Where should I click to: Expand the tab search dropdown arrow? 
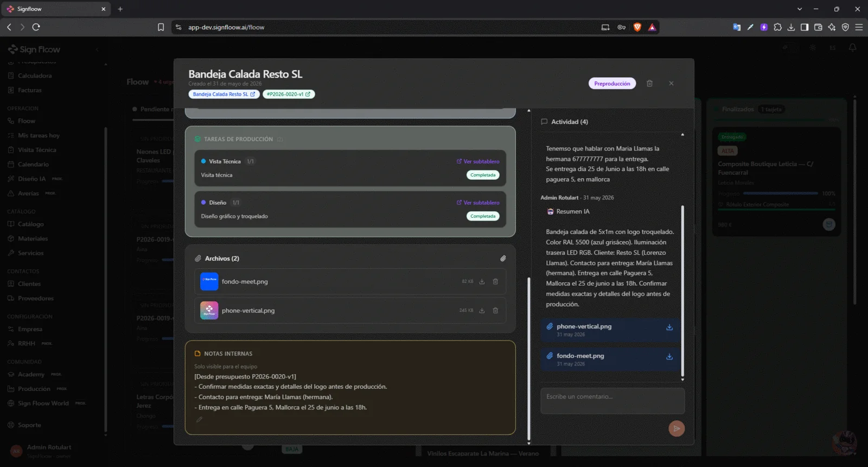tap(800, 9)
